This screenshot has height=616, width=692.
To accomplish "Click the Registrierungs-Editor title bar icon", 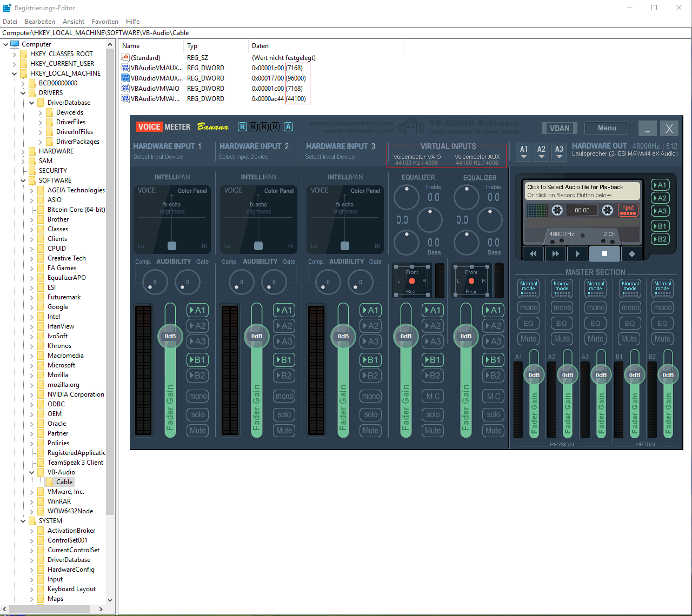I will (7, 8).
